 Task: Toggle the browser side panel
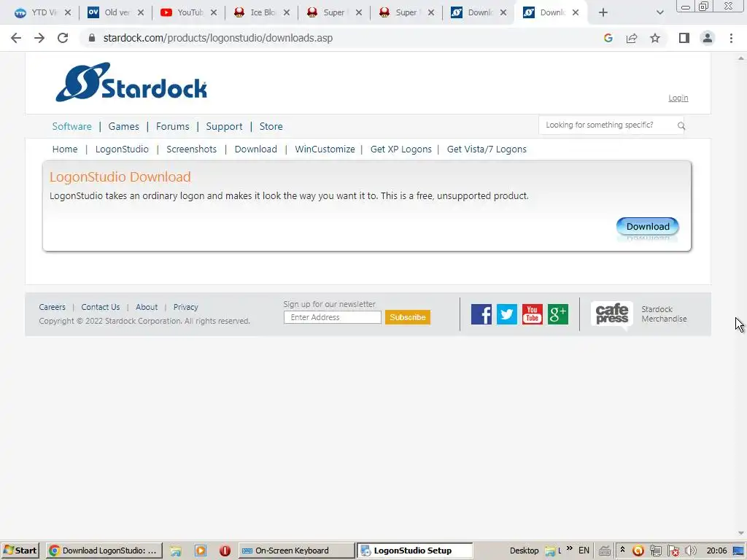coord(684,38)
